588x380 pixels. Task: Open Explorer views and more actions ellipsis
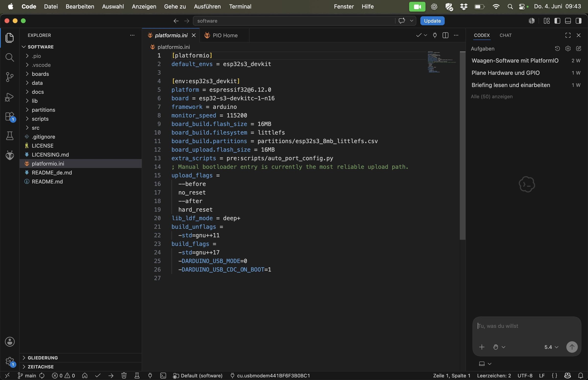coord(132,35)
